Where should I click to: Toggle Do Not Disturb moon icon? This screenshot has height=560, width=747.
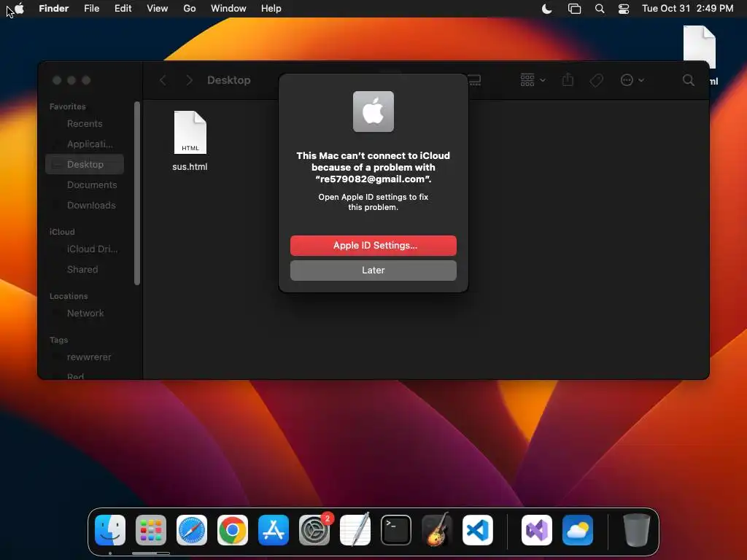[x=547, y=9]
